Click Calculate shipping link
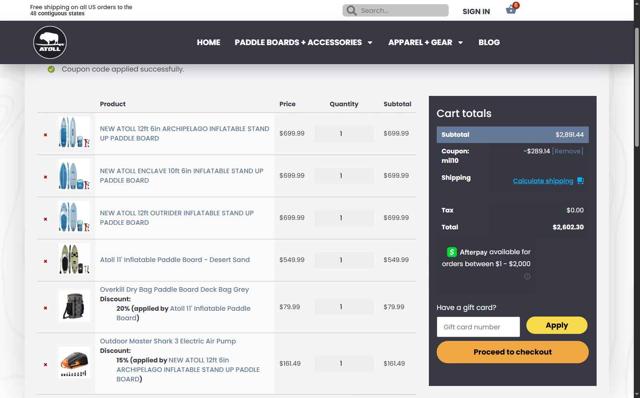The width and height of the screenshot is (640, 398). (x=543, y=181)
